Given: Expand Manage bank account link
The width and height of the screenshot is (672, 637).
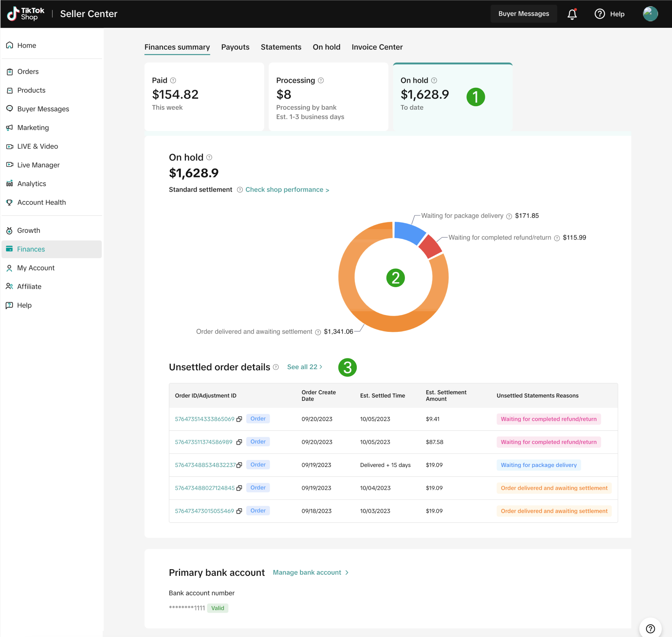Looking at the screenshot, I should point(310,573).
